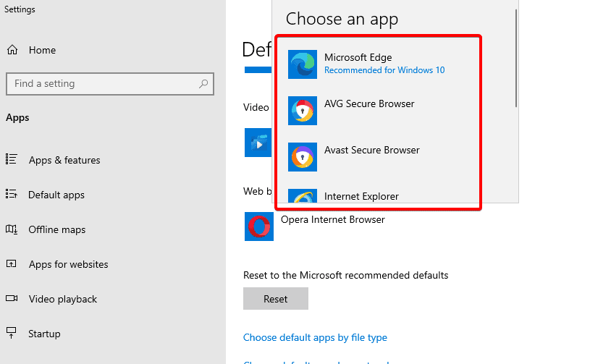Click Recommended for Windows 10 text
The width and height of the screenshot is (590, 364).
point(384,70)
